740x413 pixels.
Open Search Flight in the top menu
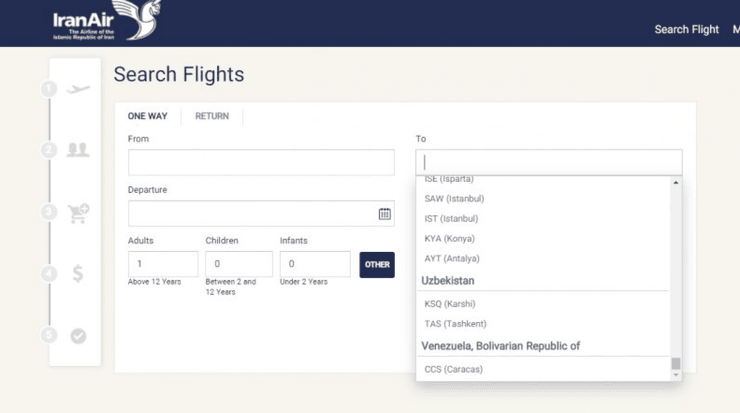(686, 29)
